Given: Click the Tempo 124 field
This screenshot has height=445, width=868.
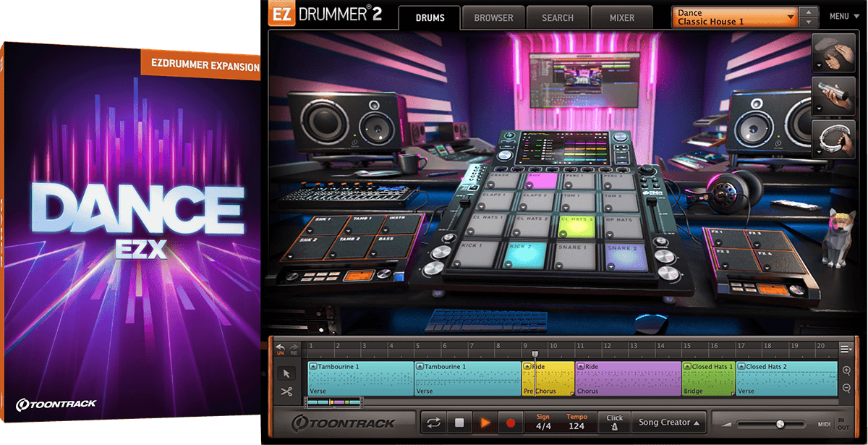Looking at the screenshot, I should coord(576,423).
